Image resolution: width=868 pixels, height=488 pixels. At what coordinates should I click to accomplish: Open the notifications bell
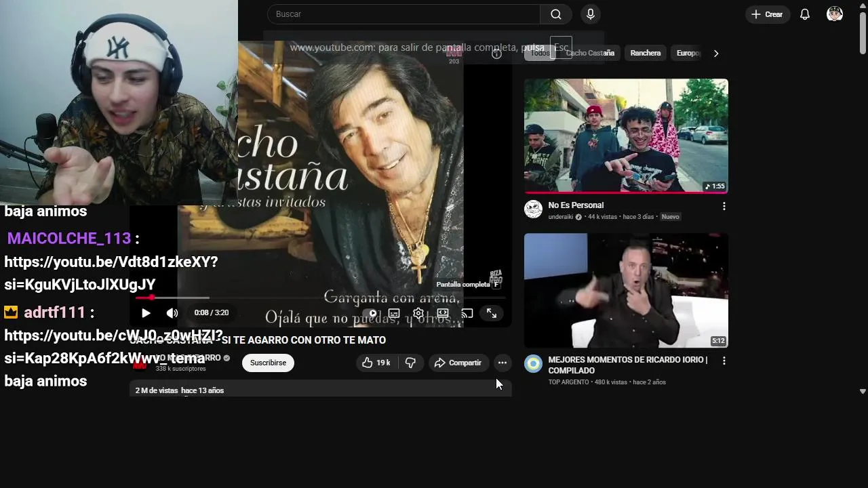point(805,14)
